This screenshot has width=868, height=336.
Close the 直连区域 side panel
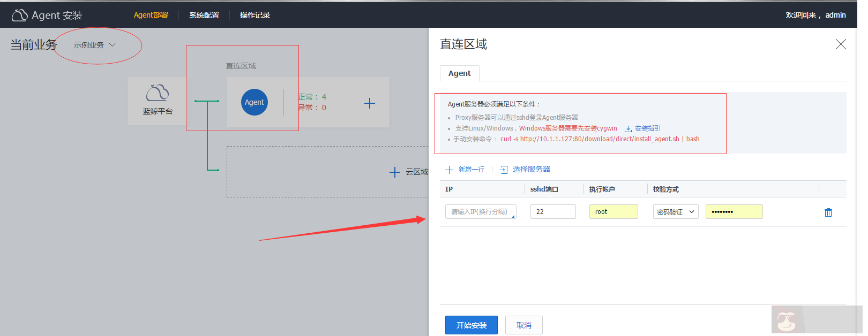[841, 44]
